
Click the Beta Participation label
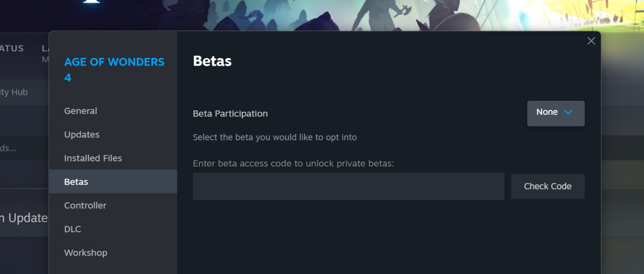click(x=230, y=114)
